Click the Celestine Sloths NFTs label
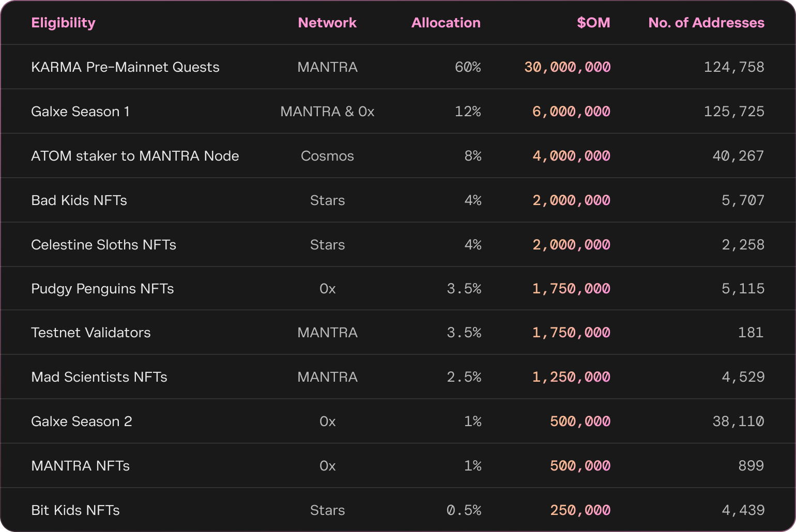Screen dimensions: 796x532 (x=103, y=245)
